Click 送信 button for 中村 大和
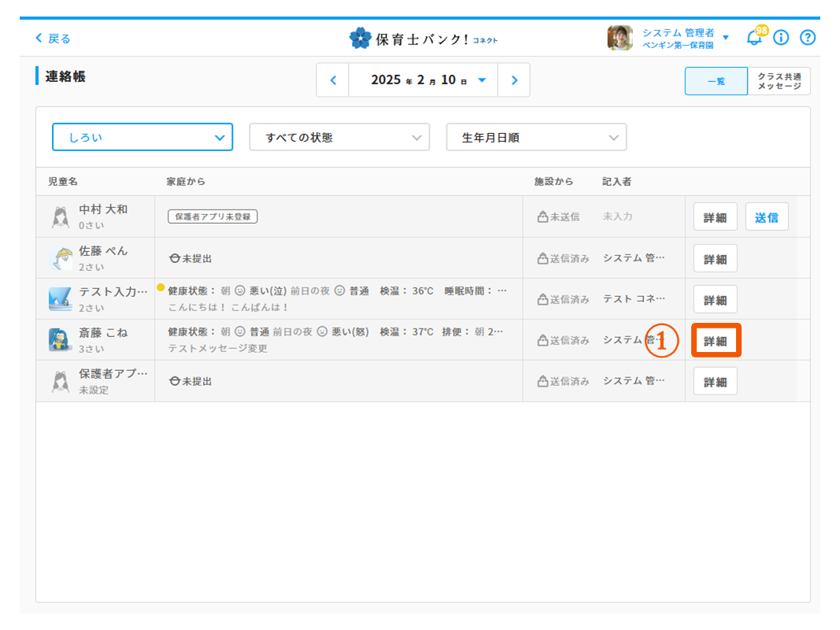The height and width of the screenshot is (630, 840). [x=766, y=217]
